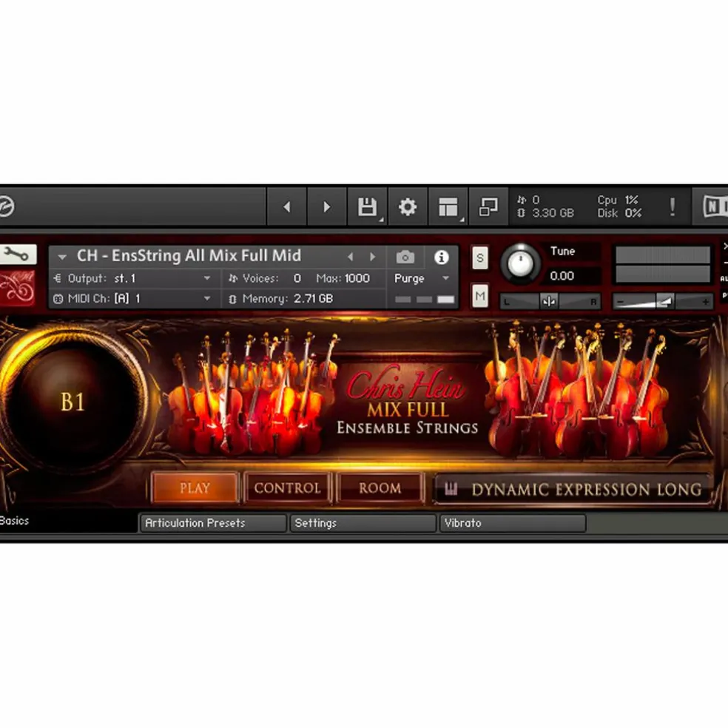This screenshot has width=728, height=728.
Task: Click the Chris Hein Mix Full Ensemble Strings logo
Action: [x=407, y=402]
